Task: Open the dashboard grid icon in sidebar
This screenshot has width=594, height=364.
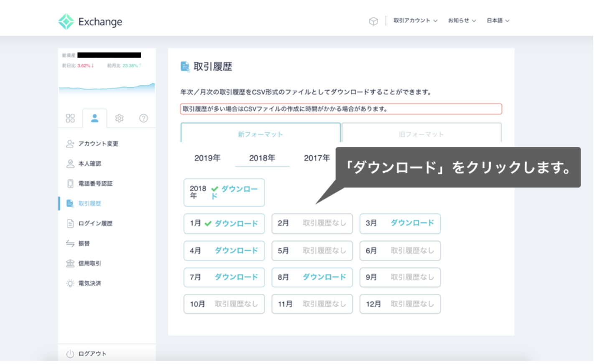Action: [70, 118]
